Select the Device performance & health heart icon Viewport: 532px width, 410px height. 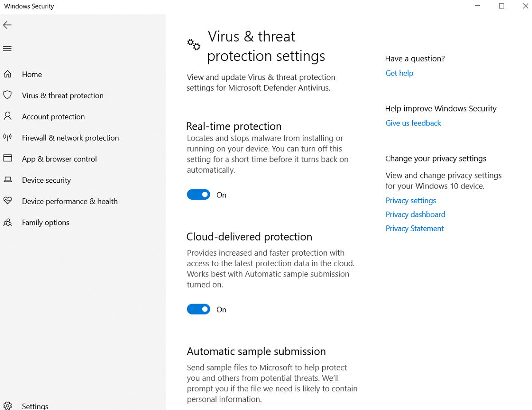pos(8,201)
